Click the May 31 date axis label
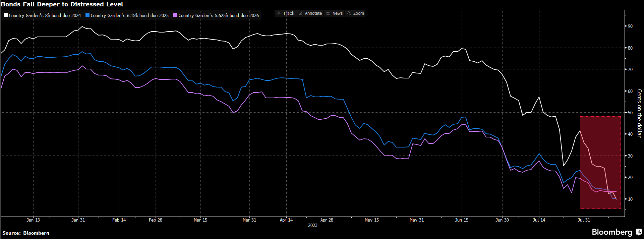 [x=417, y=220]
